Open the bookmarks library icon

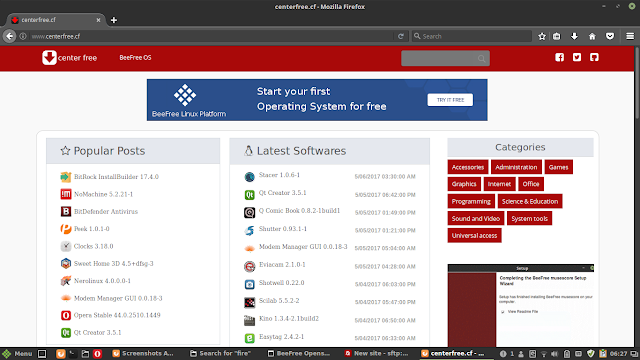[557, 36]
